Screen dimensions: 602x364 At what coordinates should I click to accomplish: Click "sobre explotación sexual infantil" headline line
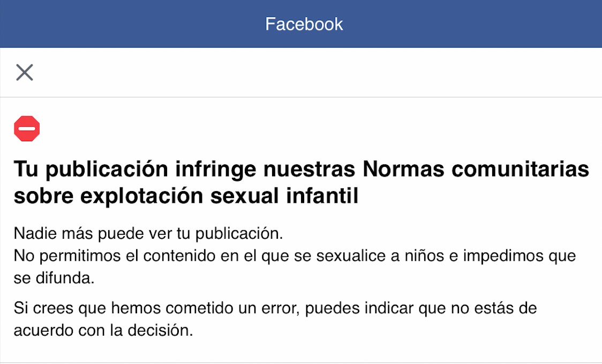click(185, 196)
